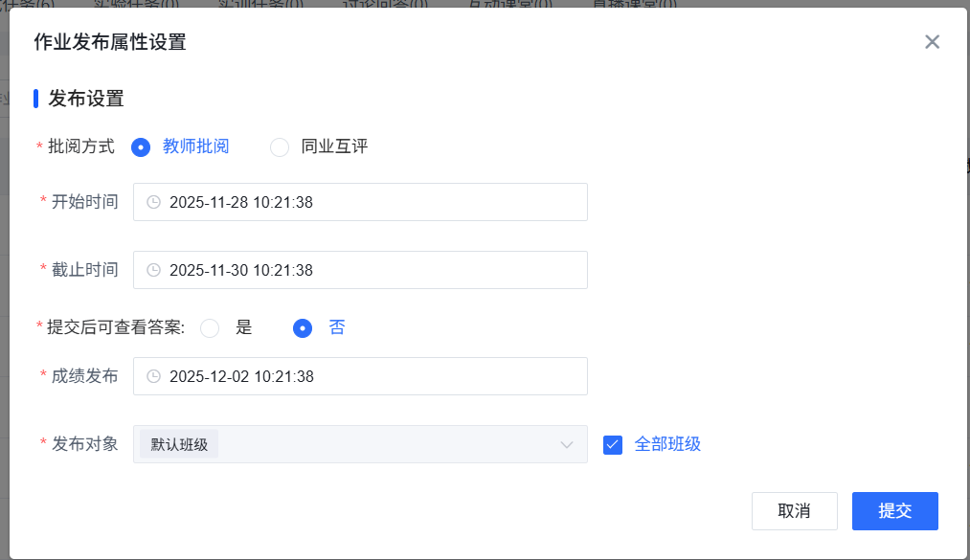Select 否 for 提交后可查看答案
Screen dimensions: 970x560
click(x=303, y=328)
